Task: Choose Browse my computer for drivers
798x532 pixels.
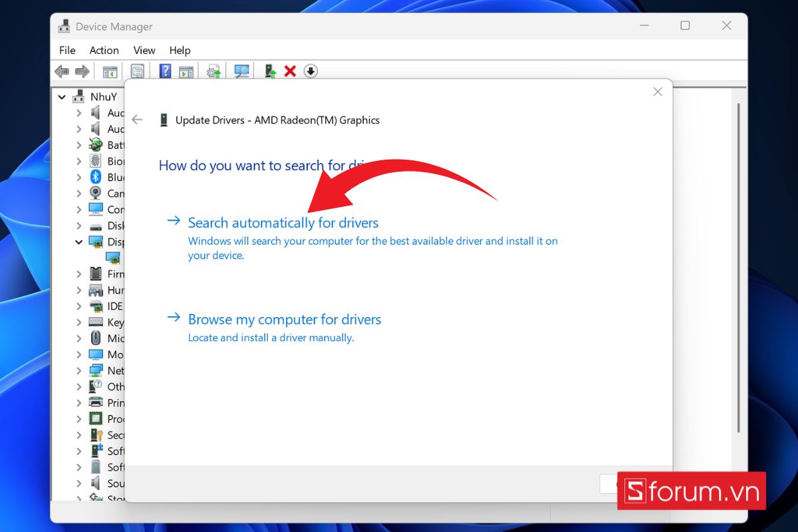Action: pyautogui.click(x=285, y=319)
